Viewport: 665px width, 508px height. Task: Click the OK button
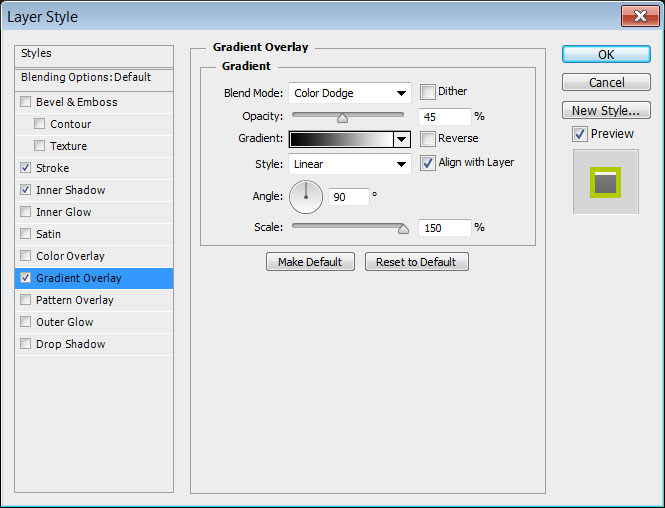click(606, 54)
